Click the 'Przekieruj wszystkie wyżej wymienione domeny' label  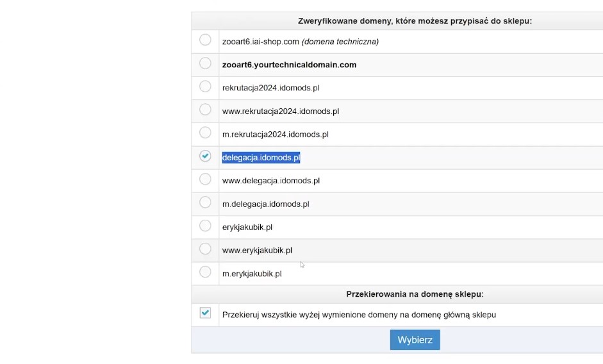point(359,315)
